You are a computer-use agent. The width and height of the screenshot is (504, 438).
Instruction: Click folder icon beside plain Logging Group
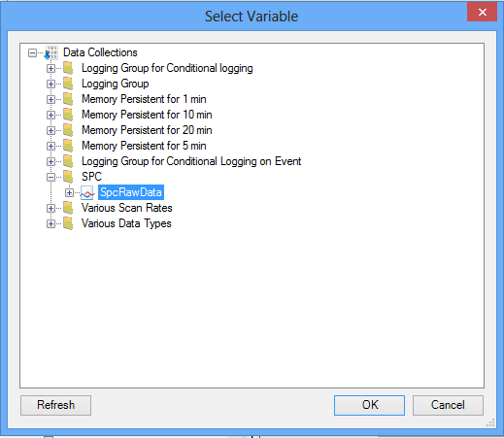point(68,84)
